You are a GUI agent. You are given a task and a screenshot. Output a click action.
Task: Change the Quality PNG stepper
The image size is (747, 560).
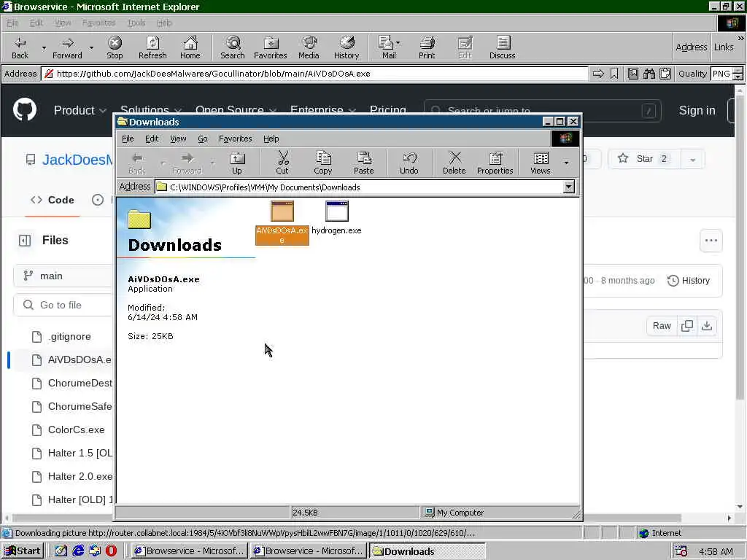(x=738, y=74)
